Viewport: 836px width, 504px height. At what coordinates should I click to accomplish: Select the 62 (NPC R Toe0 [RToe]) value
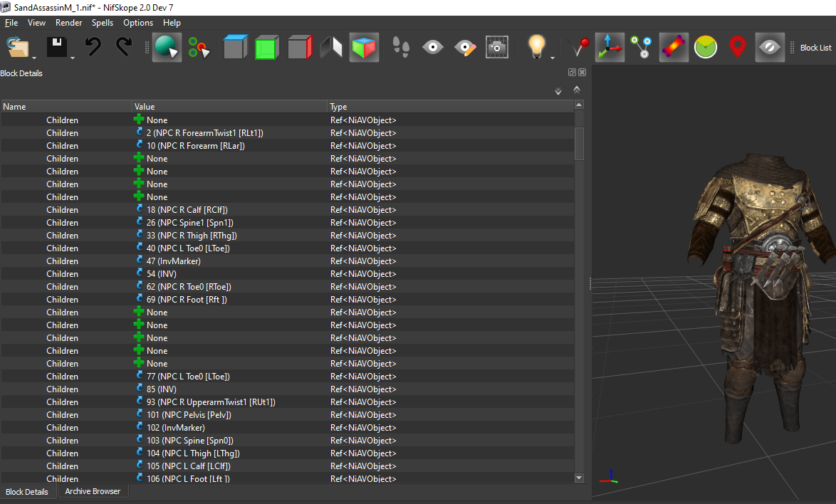(189, 287)
